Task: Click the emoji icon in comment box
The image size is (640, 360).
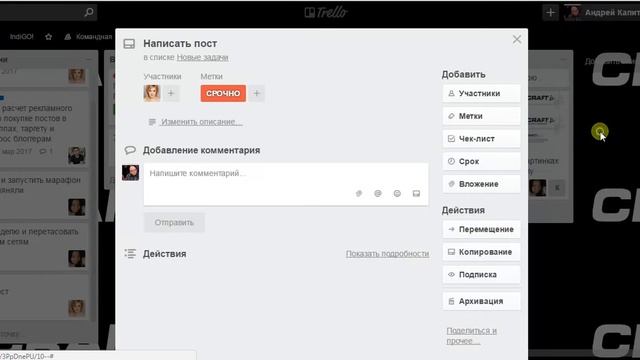Action: 397,193
